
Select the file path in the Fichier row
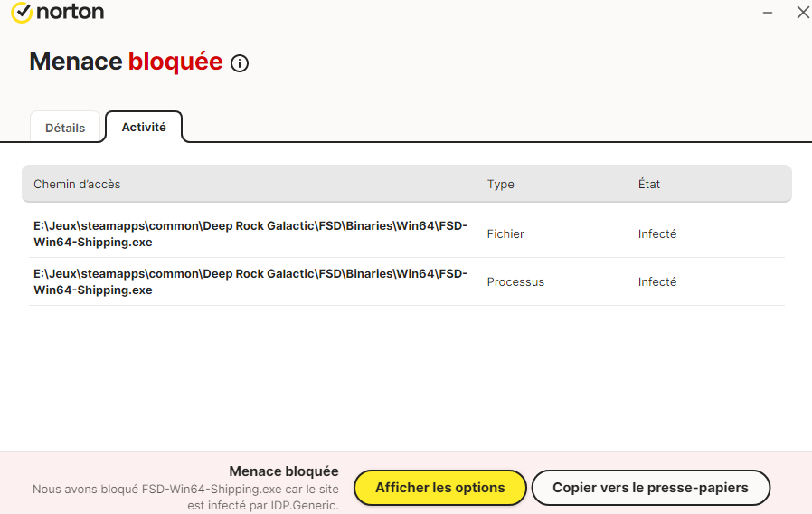[x=250, y=233]
